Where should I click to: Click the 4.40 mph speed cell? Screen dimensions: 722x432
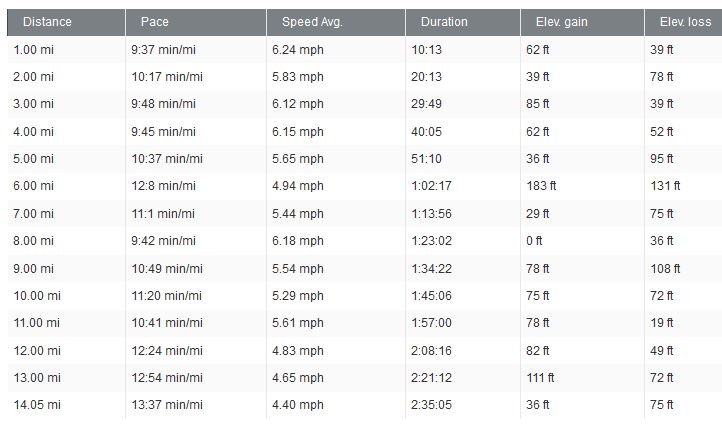click(297, 404)
